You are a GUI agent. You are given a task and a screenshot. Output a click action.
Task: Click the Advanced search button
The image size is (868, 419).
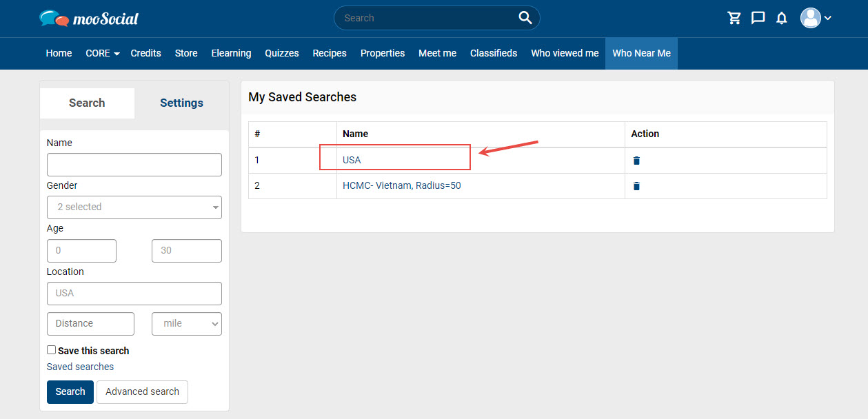coord(142,391)
